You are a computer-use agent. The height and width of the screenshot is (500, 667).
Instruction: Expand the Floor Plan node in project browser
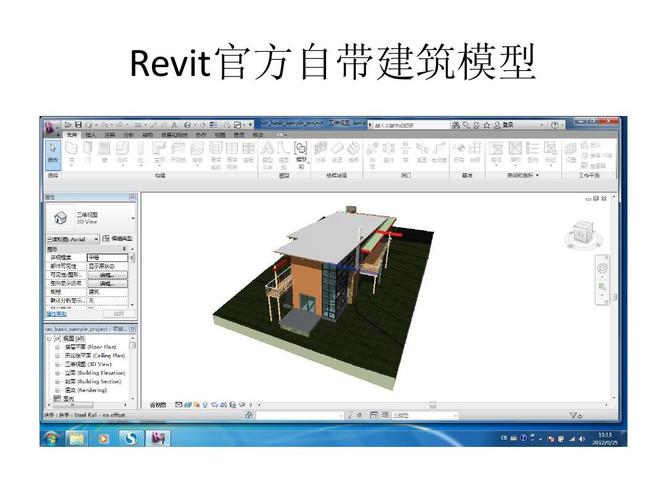(x=57, y=347)
